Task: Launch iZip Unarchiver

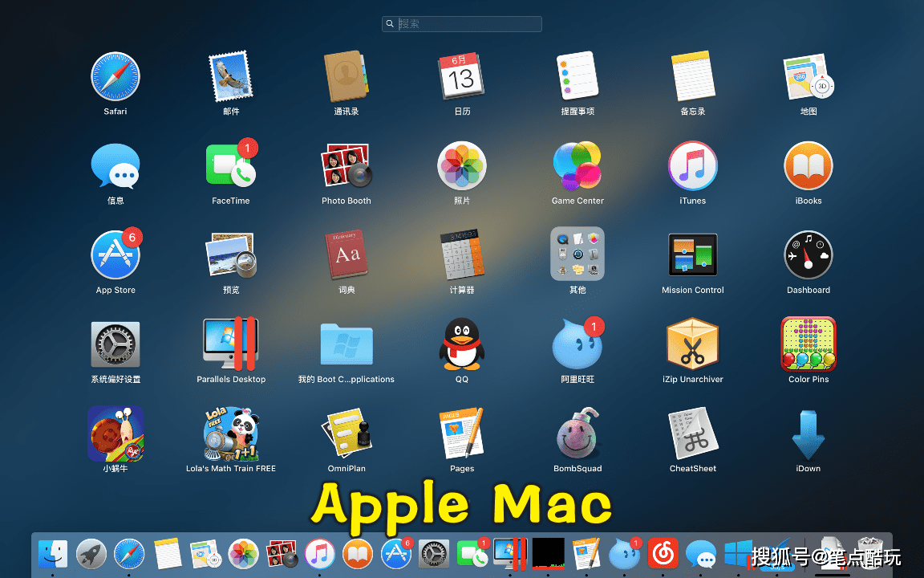Action: click(693, 344)
